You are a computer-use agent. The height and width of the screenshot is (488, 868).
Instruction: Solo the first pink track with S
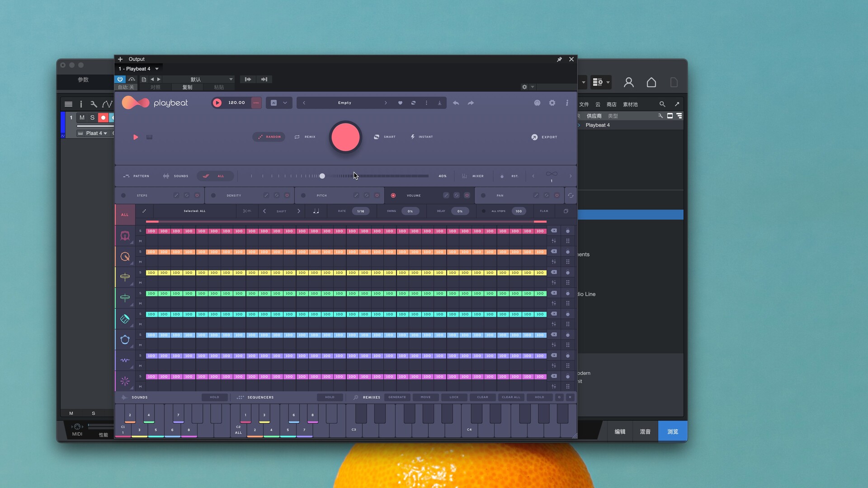[140, 231]
